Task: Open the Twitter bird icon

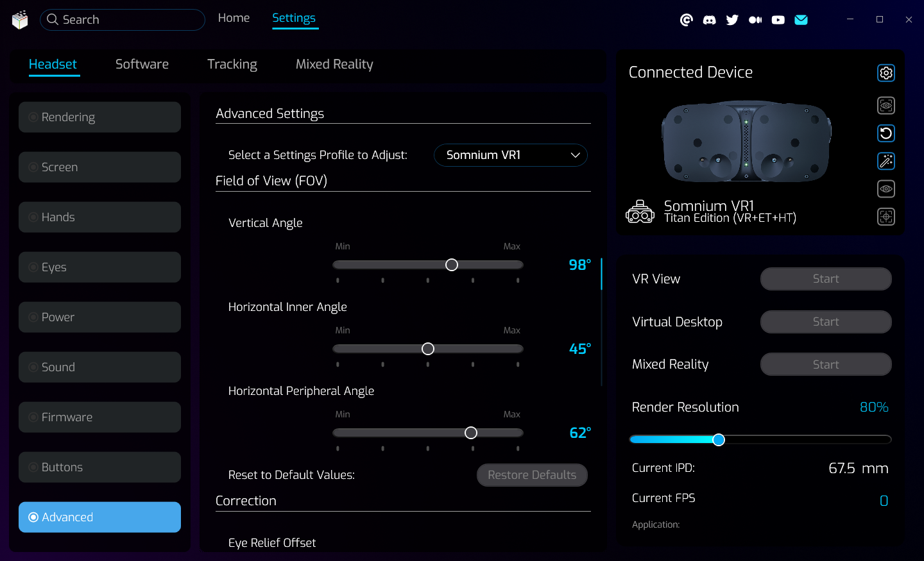Action: 732,20
